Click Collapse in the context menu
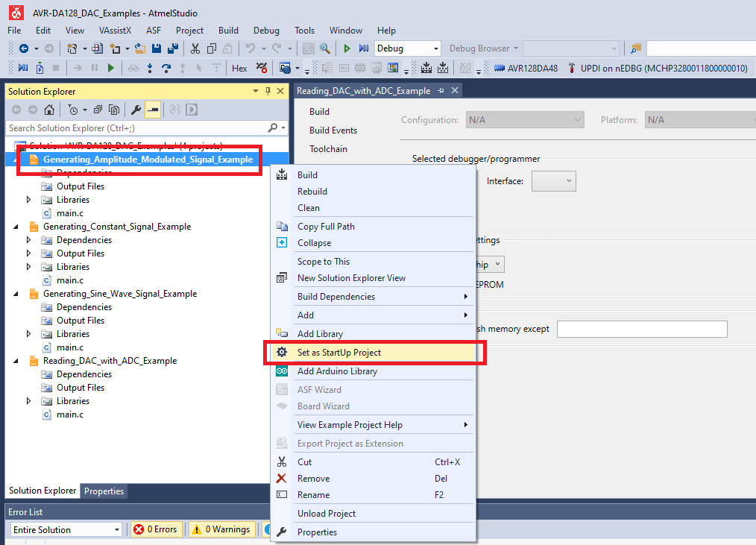The image size is (756, 545). [374, 243]
